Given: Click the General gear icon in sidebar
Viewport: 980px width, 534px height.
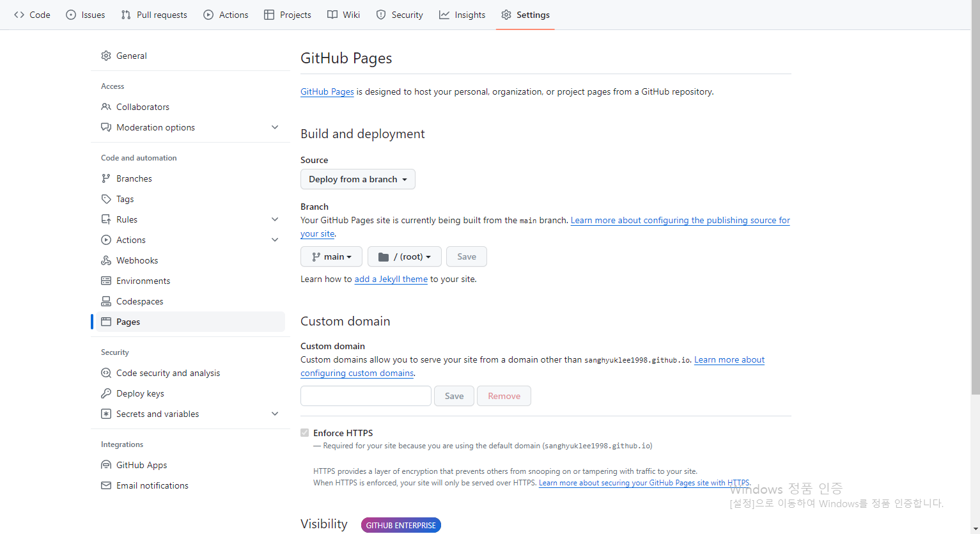Looking at the screenshot, I should (106, 56).
